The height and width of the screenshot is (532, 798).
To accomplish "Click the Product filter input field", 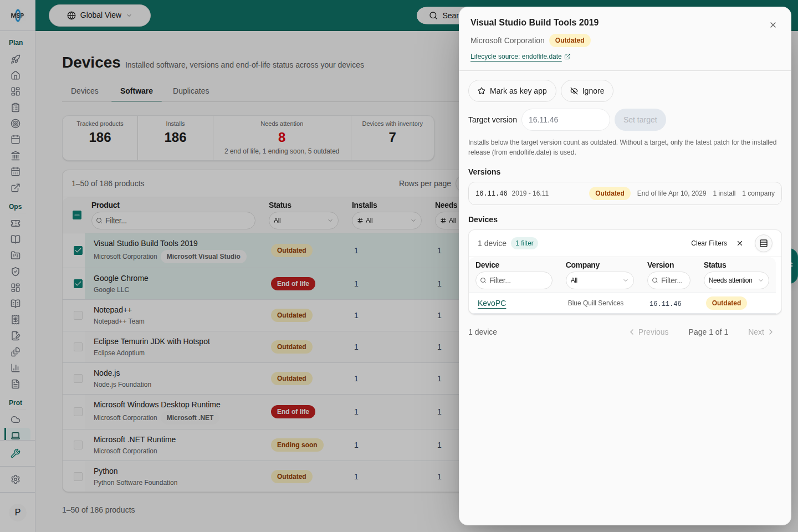I will (173, 221).
